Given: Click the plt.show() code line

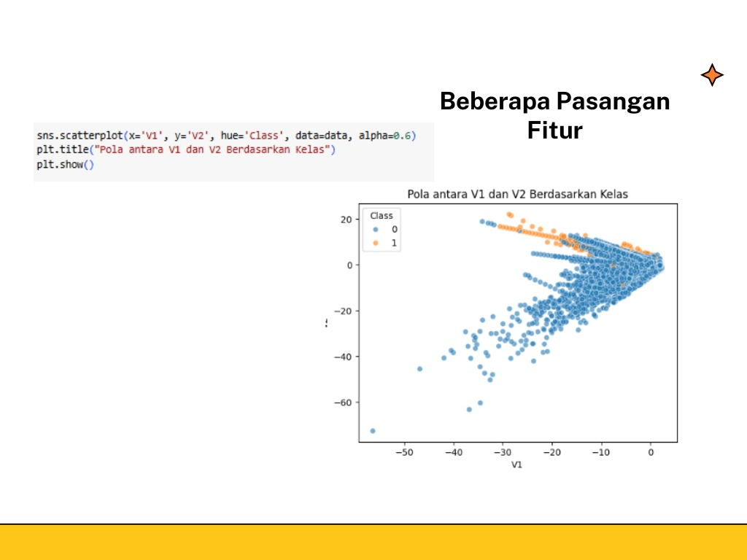Looking at the screenshot, I should 66,163.
